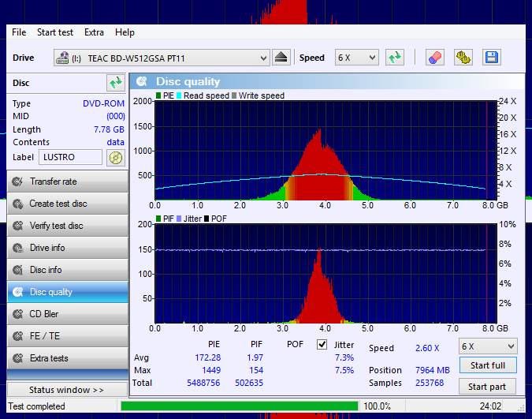Click the Create test disc sidebar icon
This screenshot has height=419, width=532.
point(17,204)
